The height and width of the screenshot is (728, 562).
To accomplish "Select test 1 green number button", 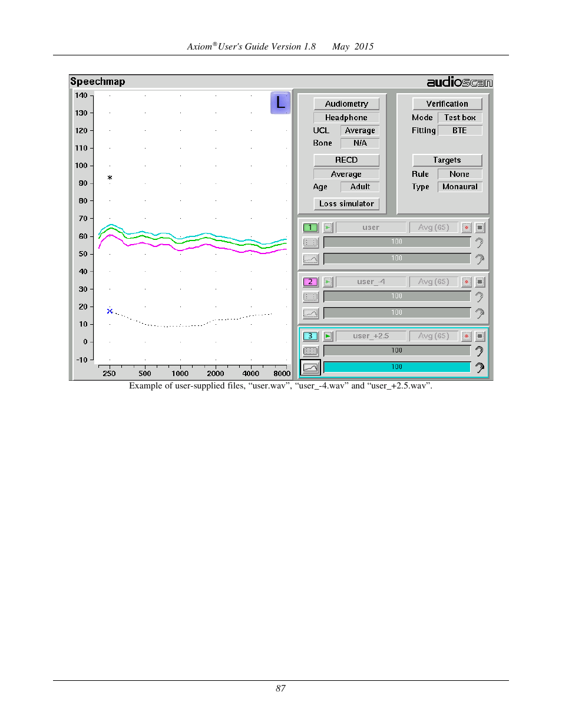I will [x=310, y=228].
